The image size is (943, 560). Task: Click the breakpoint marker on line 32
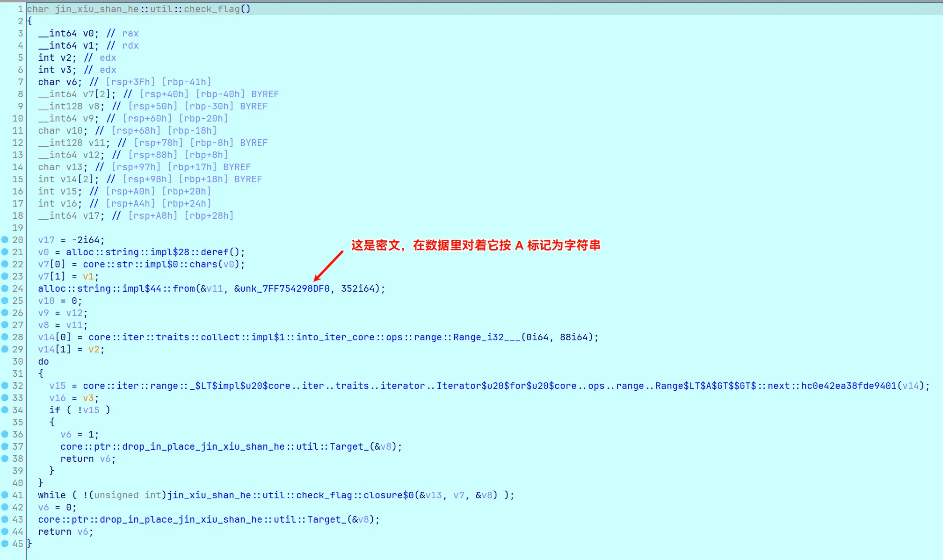click(x=5, y=386)
